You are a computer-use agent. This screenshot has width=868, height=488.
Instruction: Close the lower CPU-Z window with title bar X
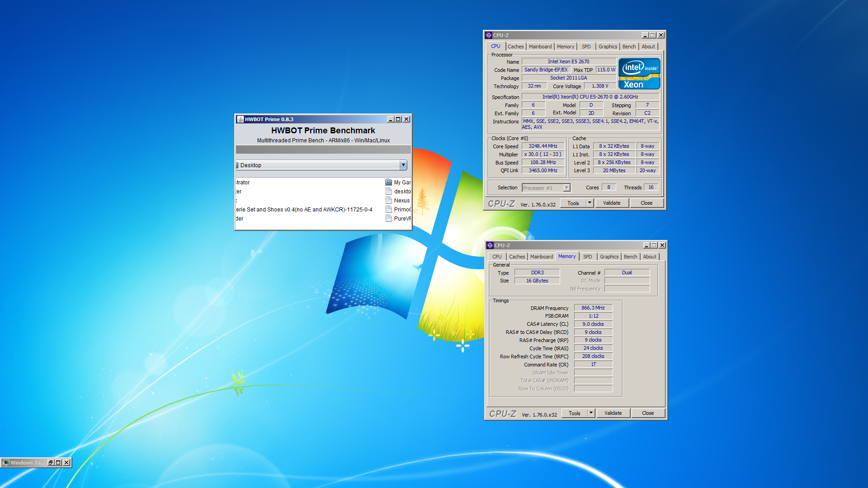coord(662,245)
